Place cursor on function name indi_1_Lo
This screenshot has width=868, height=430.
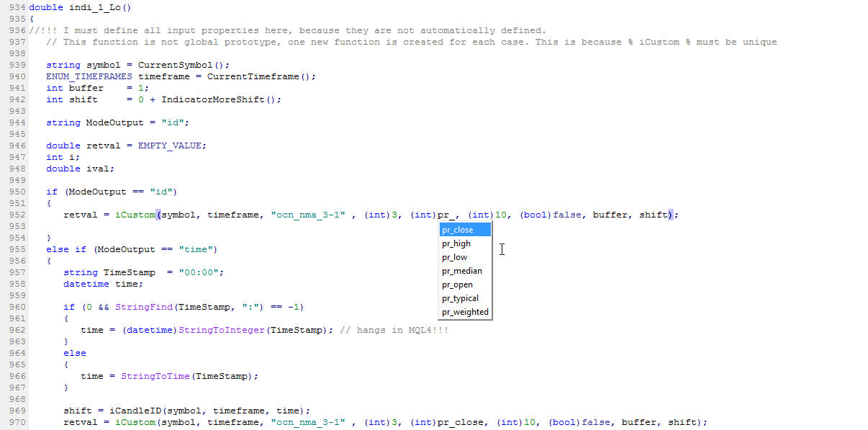[x=95, y=7]
